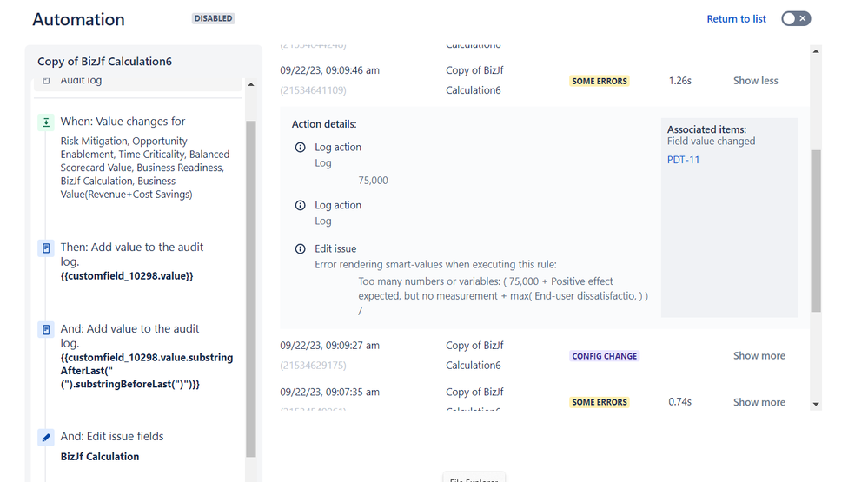Viewport: 868px width, 482px height.
Task: Click the first audit log action icon
Action: [x=46, y=248]
